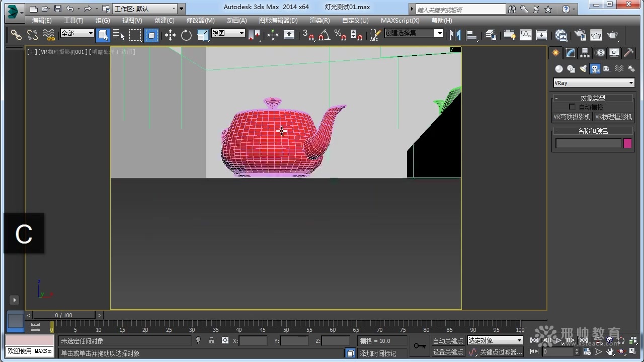
Task: Click the Render Production teapot icon
Action: (x=612, y=35)
